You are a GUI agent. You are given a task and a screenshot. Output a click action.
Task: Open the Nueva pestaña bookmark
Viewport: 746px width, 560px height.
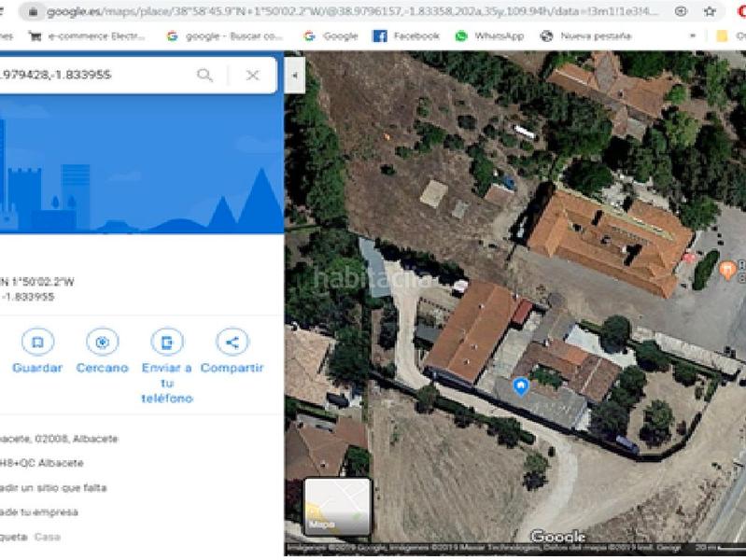(x=586, y=35)
